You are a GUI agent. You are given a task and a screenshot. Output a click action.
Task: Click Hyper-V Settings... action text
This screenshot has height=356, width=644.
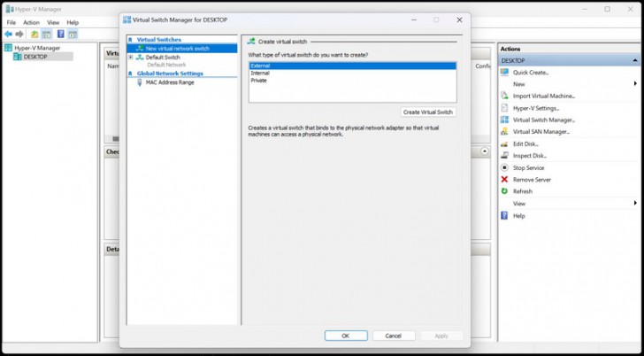(536, 108)
